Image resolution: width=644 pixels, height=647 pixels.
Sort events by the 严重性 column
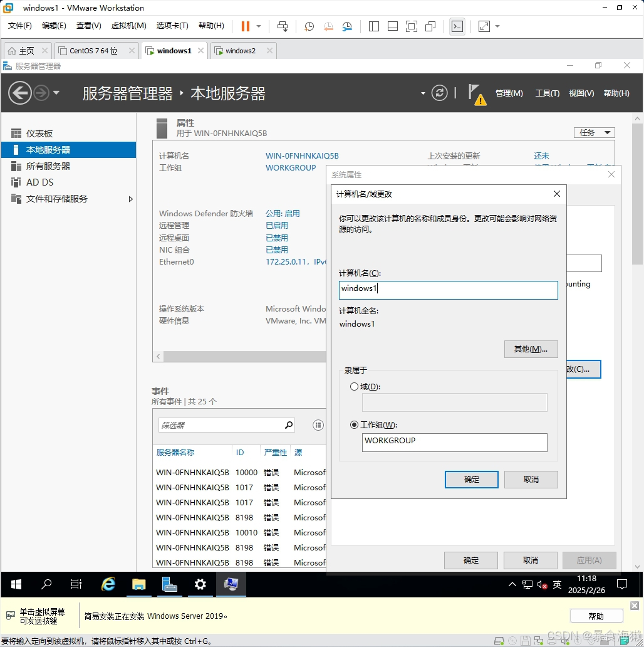point(276,453)
